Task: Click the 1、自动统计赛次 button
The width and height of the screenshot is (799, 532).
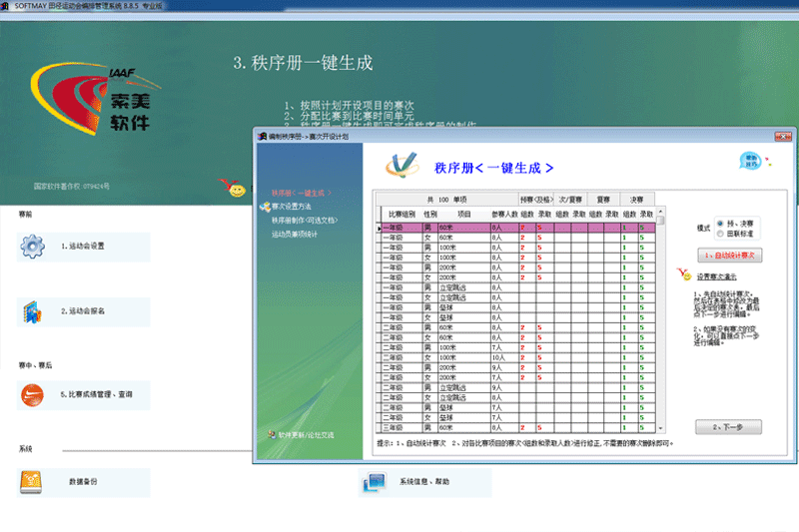Action: 730,256
